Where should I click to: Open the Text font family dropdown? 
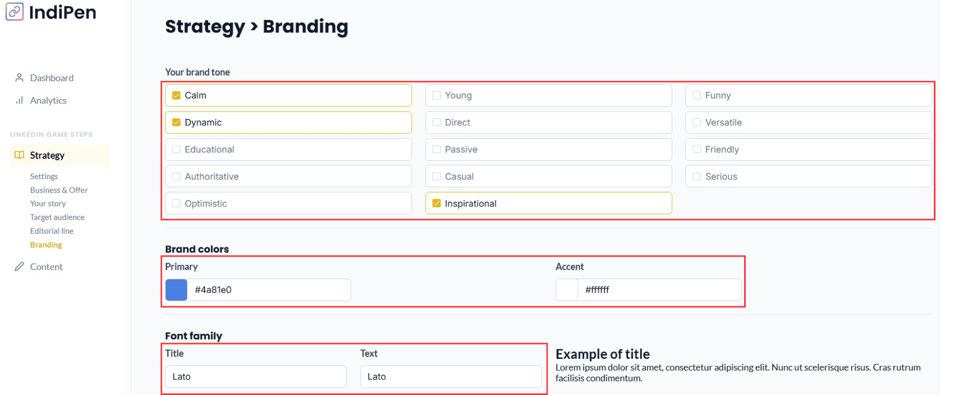pyautogui.click(x=451, y=377)
